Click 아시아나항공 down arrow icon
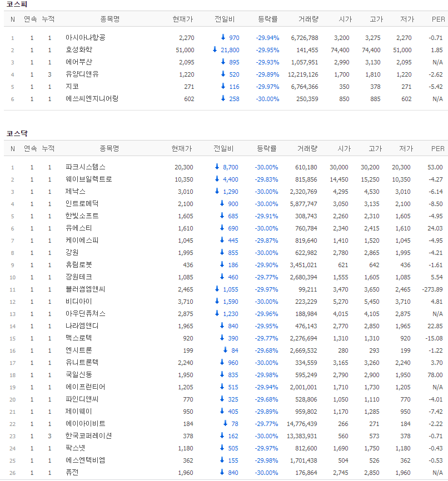This screenshot has width=448, height=481. coord(223,37)
